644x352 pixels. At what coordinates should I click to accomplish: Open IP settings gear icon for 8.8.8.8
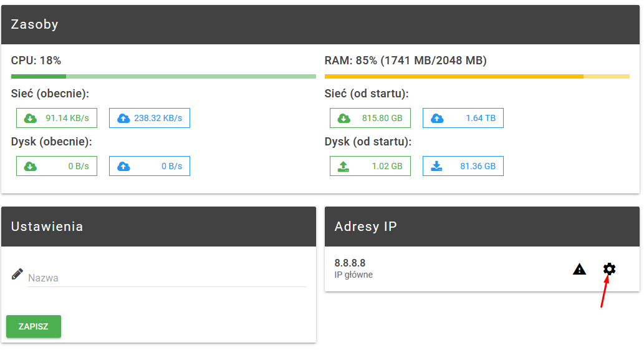point(609,269)
